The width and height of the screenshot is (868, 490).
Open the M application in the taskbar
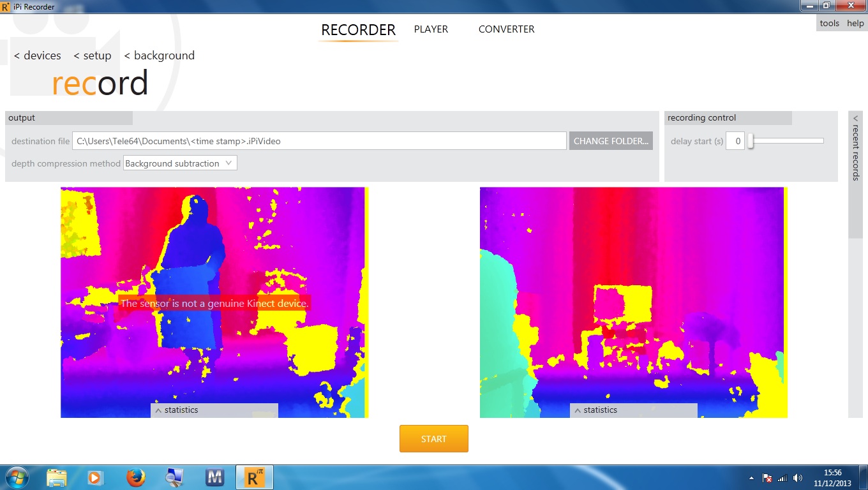pos(214,477)
